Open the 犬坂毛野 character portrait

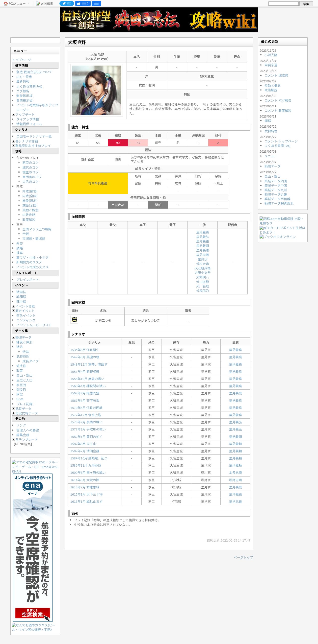[97, 90]
